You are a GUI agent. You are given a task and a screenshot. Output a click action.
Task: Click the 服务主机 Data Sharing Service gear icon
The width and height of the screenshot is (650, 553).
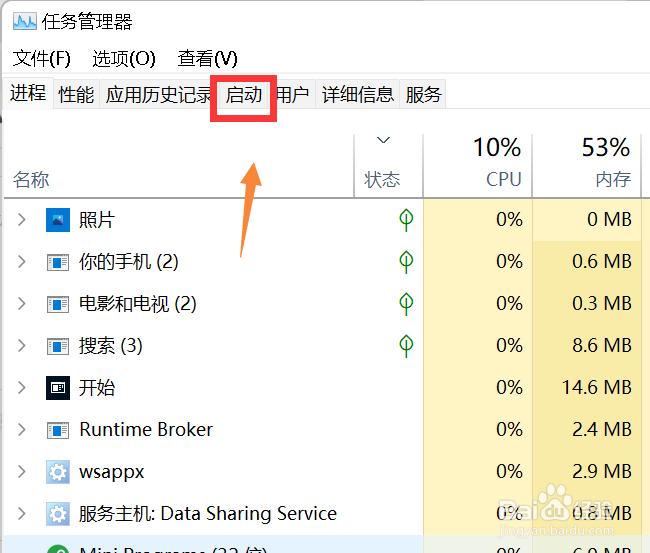pyautogui.click(x=58, y=514)
